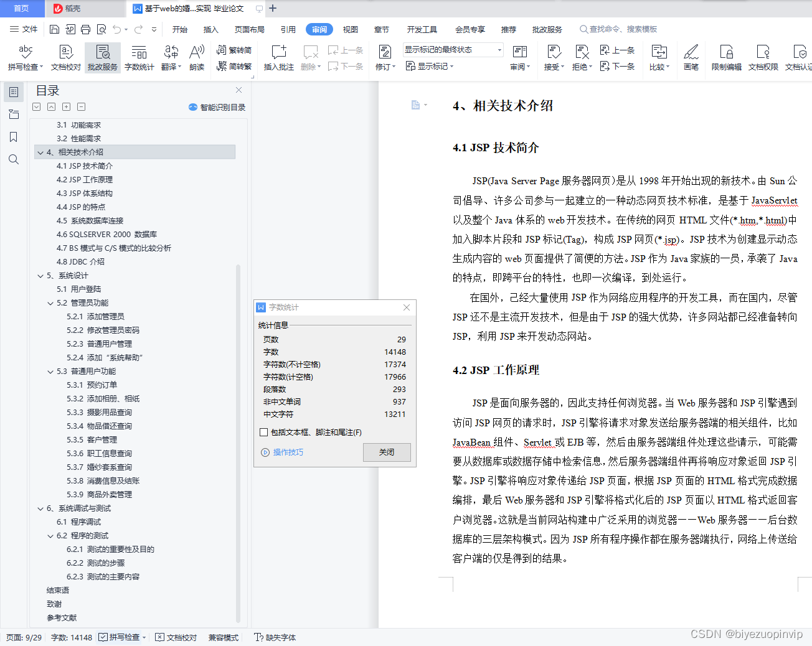Open 字数统计 word count tool

[139, 57]
